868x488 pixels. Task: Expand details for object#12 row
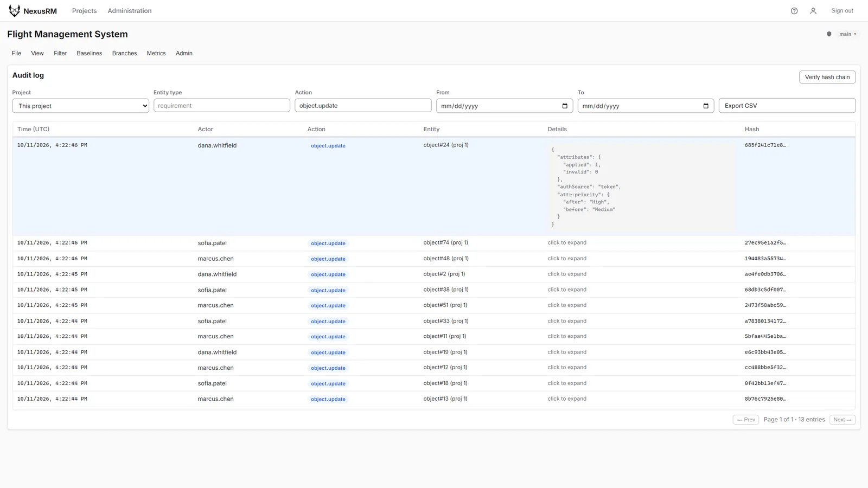click(567, 368)
